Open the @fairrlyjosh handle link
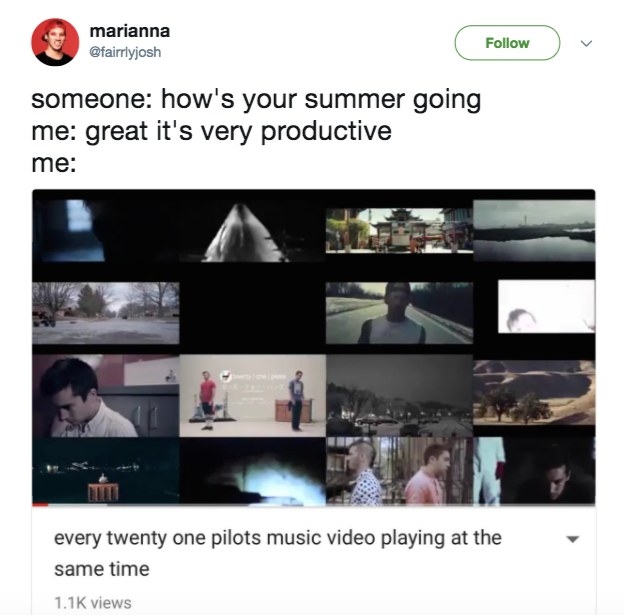Screen dimensions: 624x615 (125, 52)
